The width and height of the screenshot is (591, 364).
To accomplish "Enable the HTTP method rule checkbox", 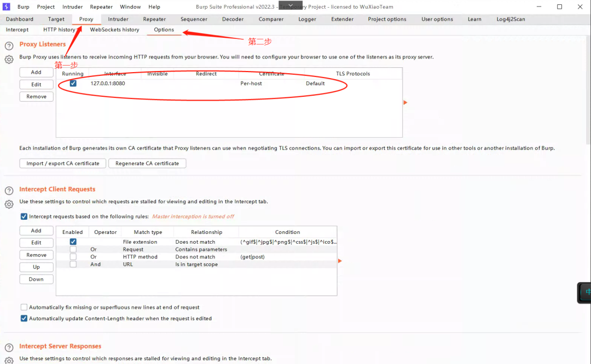I will 73,257.
